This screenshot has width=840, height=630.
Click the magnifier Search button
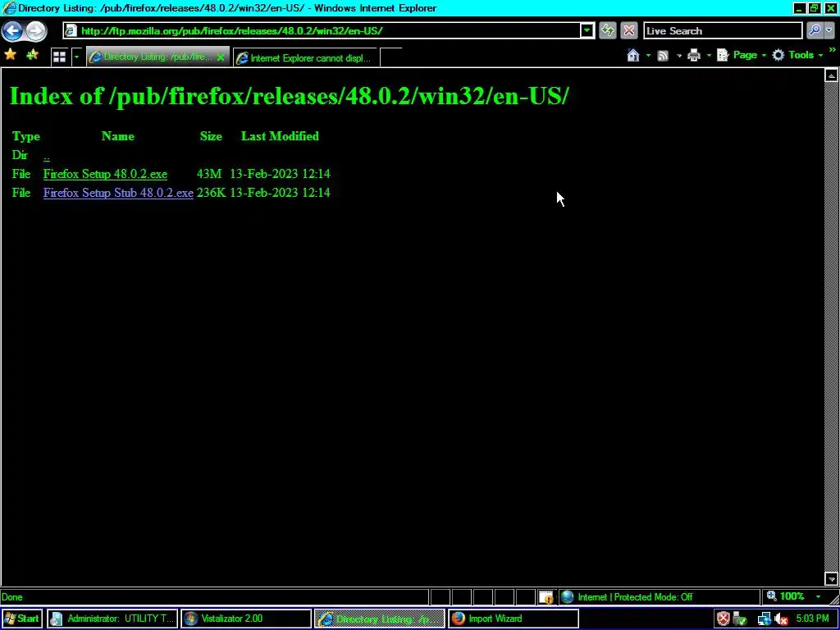pyautogui.click(x=814, y=30)
